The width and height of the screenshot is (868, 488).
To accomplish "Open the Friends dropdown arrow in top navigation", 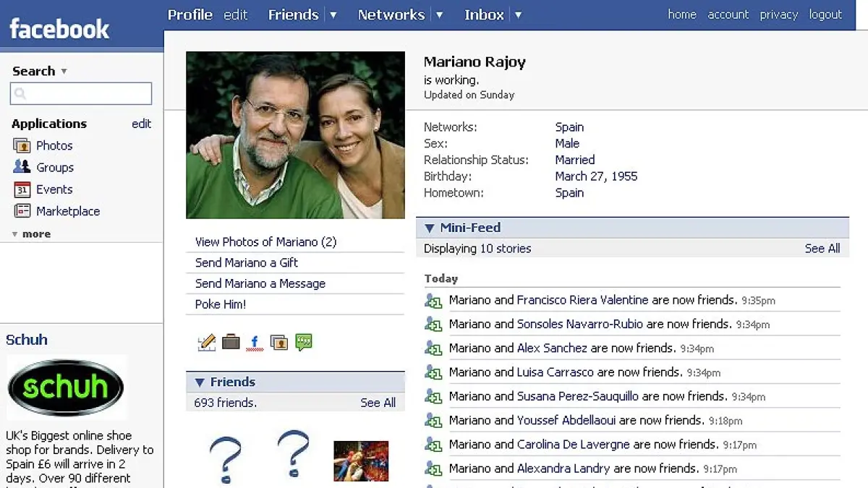I will pyautogui.click(x=333, y=15).
